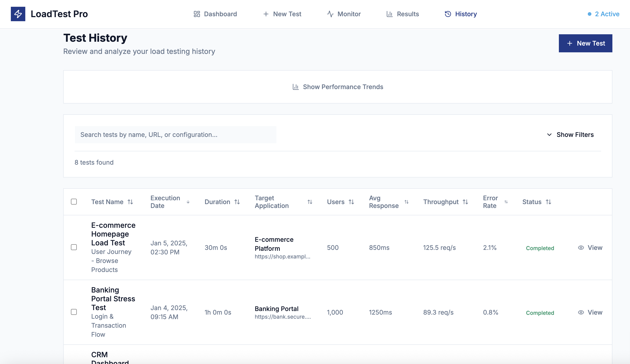630x364 pixels.
Task: Sort by Execution Date arrow icon
Action: [188, 202]
